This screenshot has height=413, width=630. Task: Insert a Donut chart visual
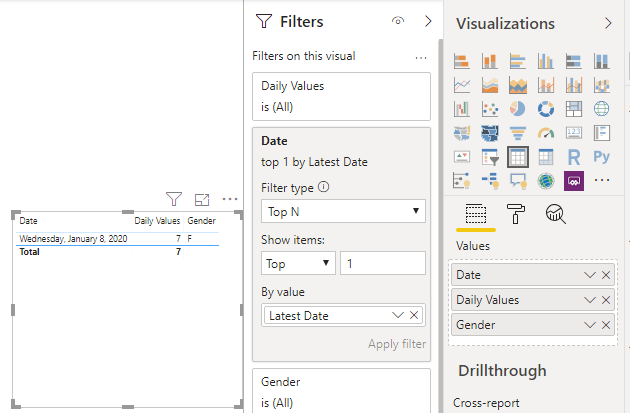546,108
